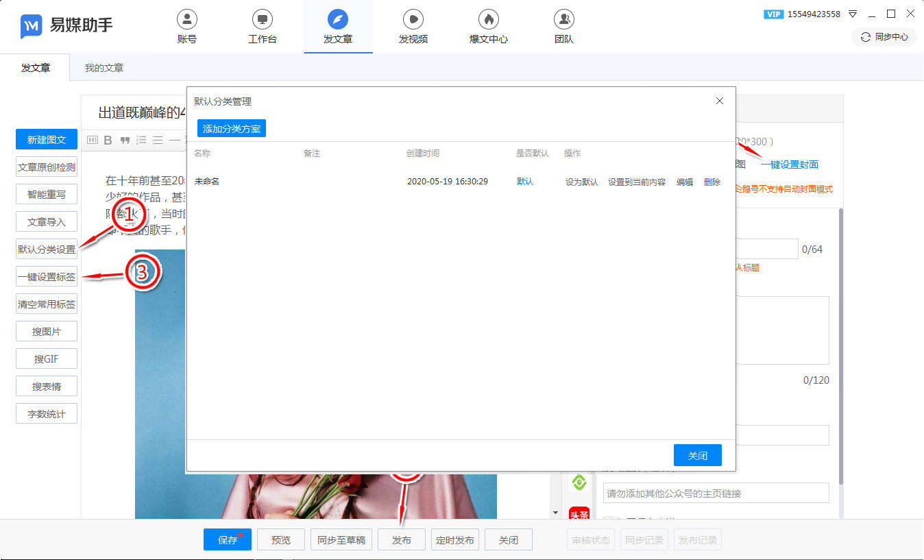The height and width of the screenshot is (560, 924).
Task: Select the 发文章 sub-tab
Action: pos(36,68)
